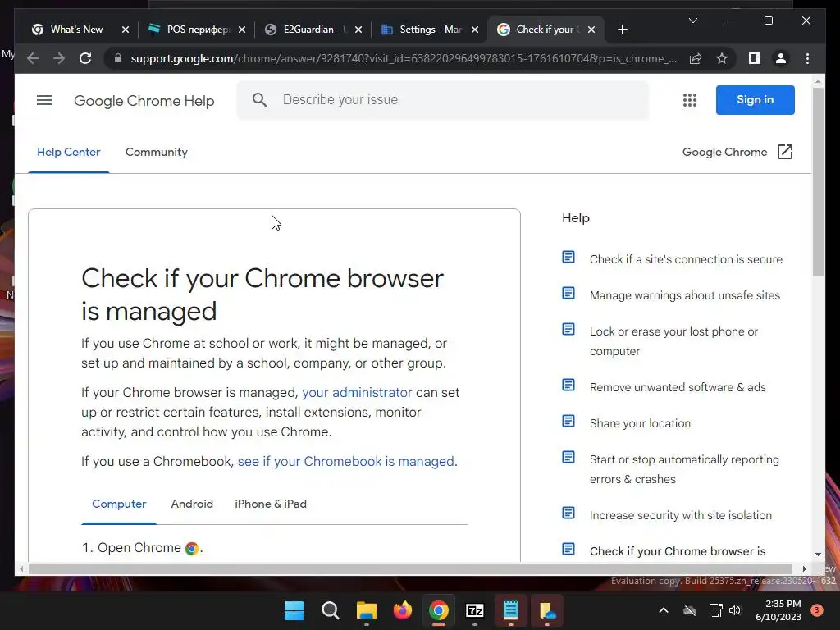
Task: Open a new tab with plus button
Action: pyautogui.click(x=622, y=30)
